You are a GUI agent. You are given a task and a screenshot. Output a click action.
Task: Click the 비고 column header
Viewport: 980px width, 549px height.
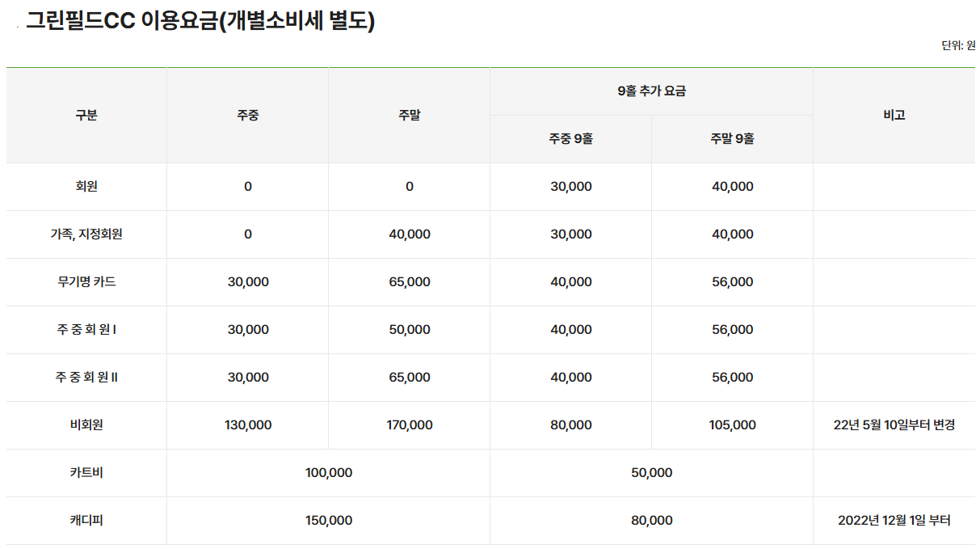tap(894, 115)
